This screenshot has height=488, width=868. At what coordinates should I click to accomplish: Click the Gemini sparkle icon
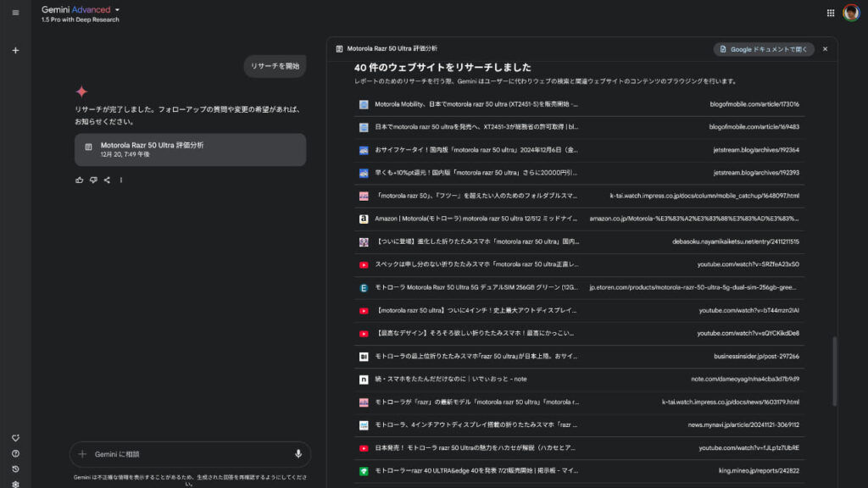pos(82,91)
